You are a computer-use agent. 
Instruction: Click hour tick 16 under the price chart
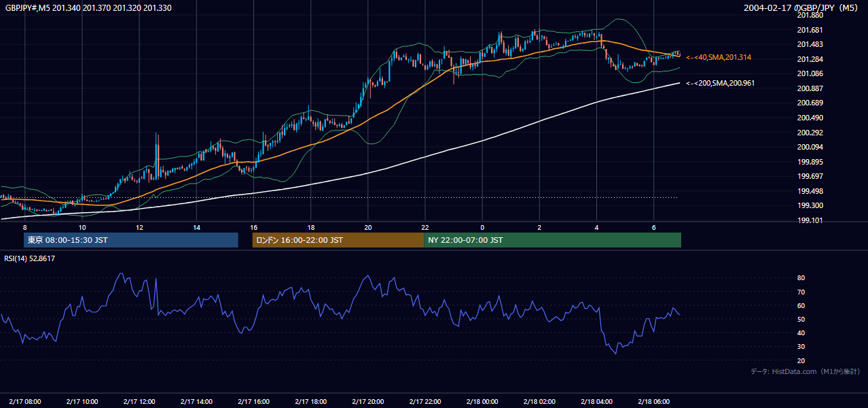tap(253, 227)
